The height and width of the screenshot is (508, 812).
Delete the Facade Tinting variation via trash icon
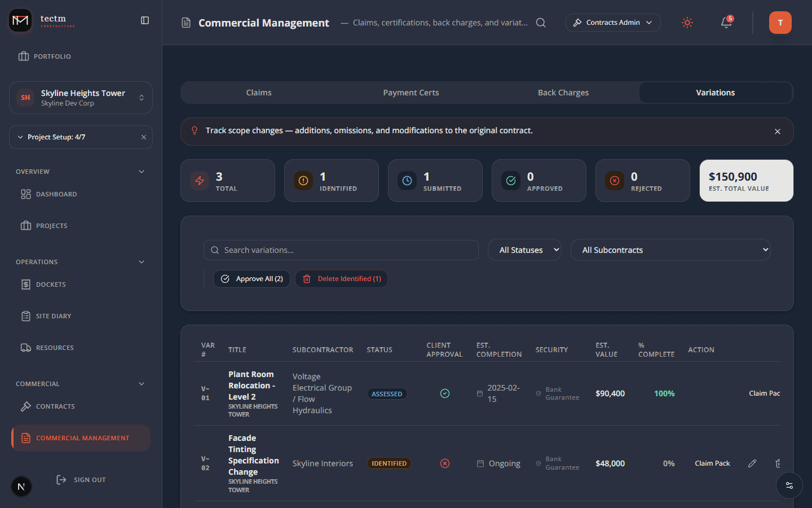click(778, 463)
